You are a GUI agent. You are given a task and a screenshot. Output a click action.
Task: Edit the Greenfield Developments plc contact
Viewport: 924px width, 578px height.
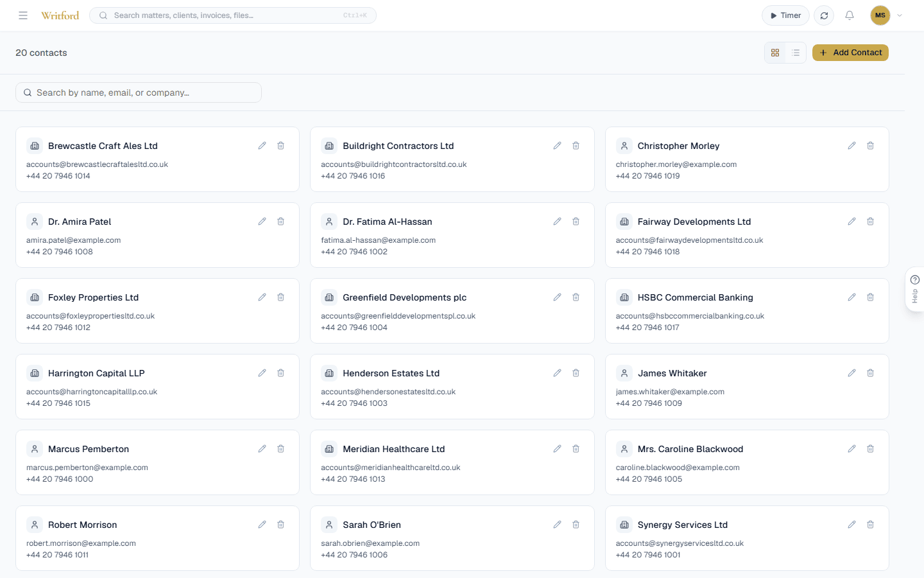(558, 297)
